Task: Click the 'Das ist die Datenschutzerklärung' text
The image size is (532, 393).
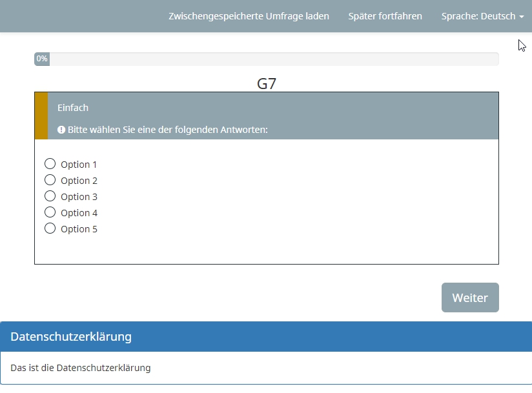Action: click(81, 368)
